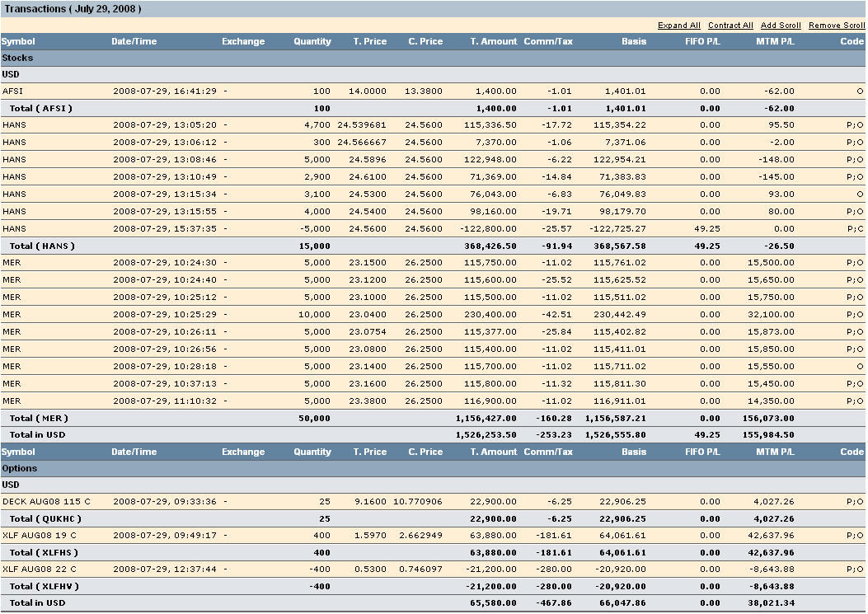
Task: Click the Options table Code column header
Action: click(852, 452)
